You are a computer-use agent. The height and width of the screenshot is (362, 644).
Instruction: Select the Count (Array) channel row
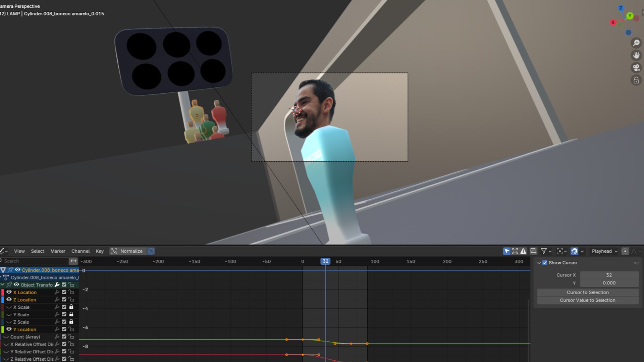click(x=40, y=337)
